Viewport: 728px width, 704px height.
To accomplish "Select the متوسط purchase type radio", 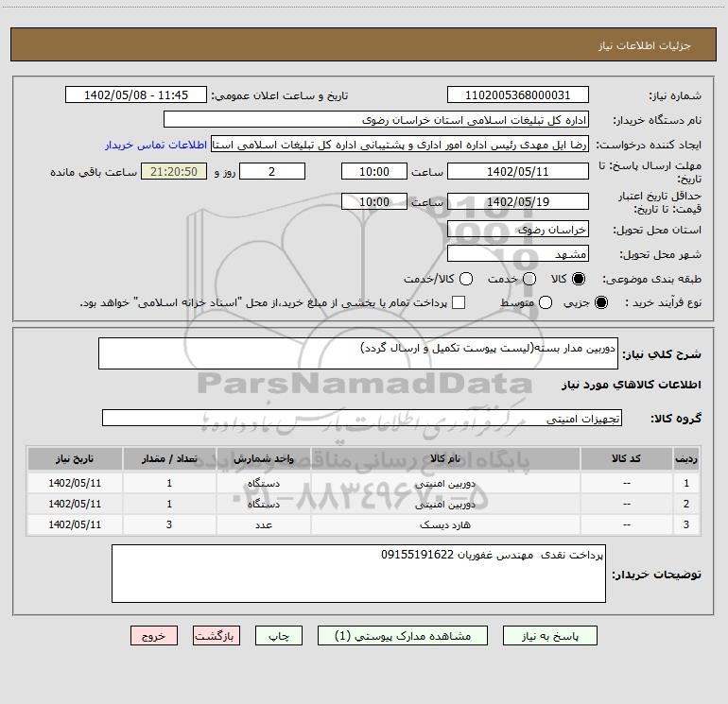I will [x=546, y=302].
